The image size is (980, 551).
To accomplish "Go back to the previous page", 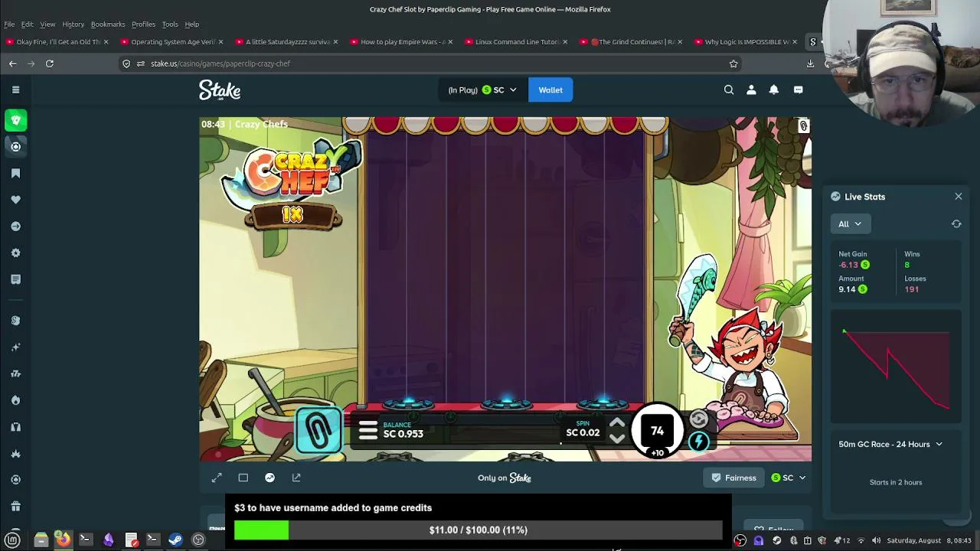I will (x=12, y=64).
